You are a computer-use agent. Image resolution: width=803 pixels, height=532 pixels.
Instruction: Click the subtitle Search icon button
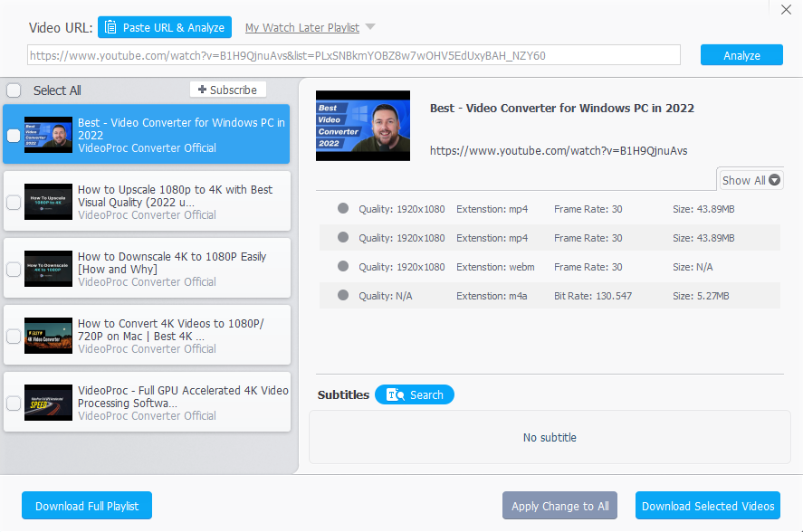pyautogui.click(x=396, y=394)
